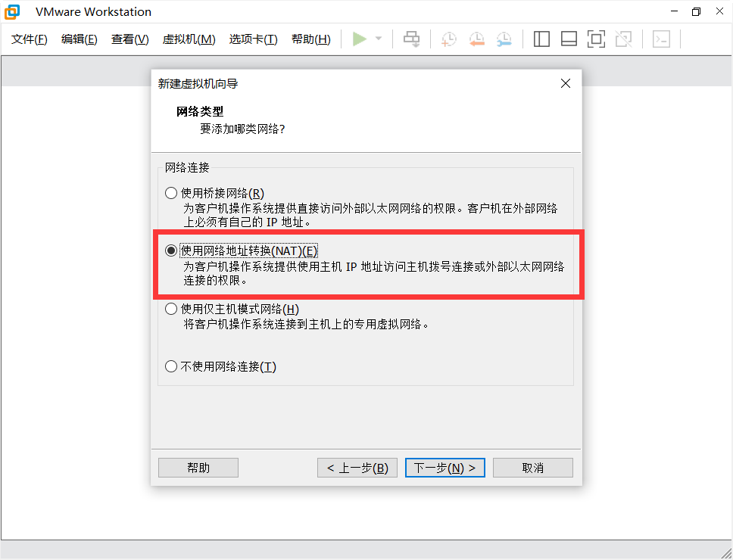The image size is (733, 560).
Task: Open power options dropdown arrow beside play
Action: (379, 39)
